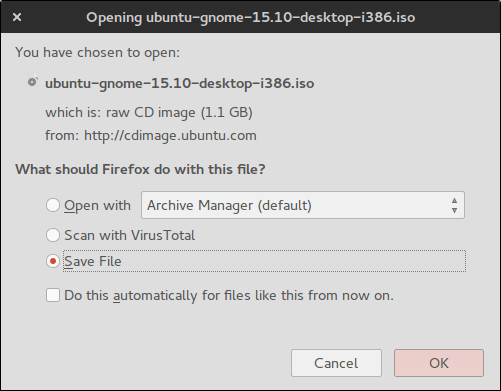Select the Scan with VirusTotal option

53,235
